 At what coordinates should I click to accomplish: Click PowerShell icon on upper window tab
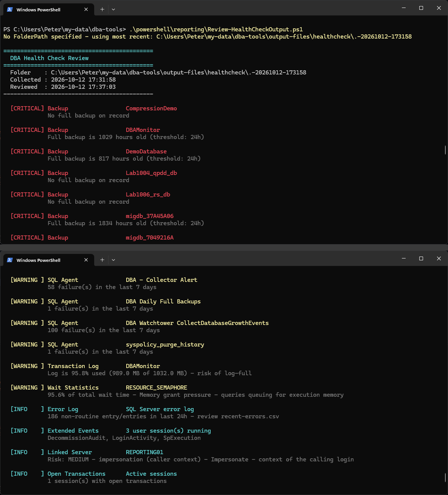tap(10, 9)
